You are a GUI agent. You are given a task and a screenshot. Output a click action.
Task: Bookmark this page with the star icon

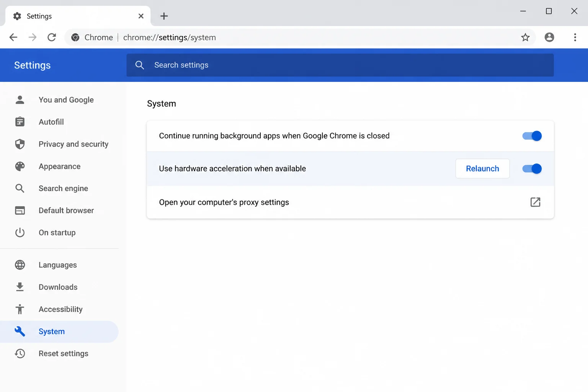(525, 37)
